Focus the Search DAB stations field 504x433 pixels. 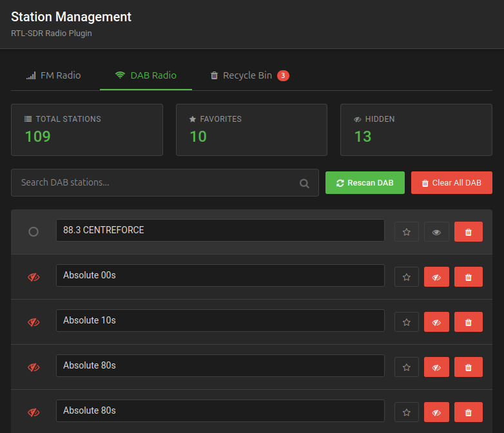(155, 183)
